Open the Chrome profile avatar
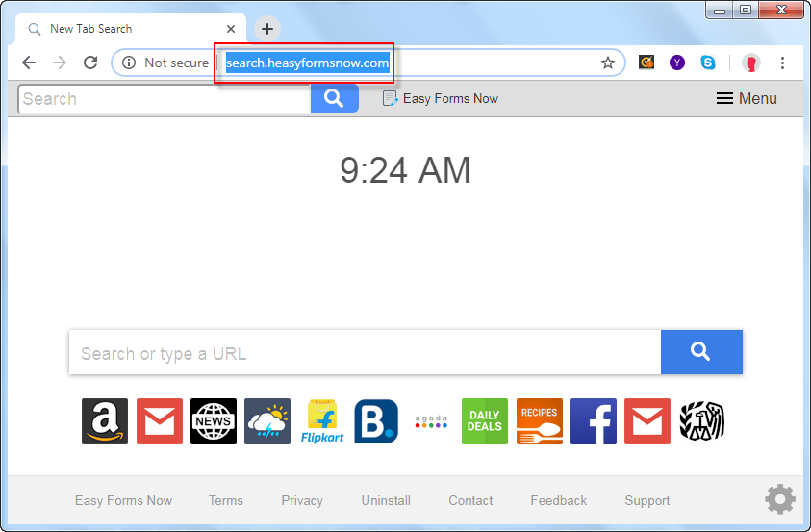The width and height of the screenshot is (811, 532). click(x=751, y=63)
